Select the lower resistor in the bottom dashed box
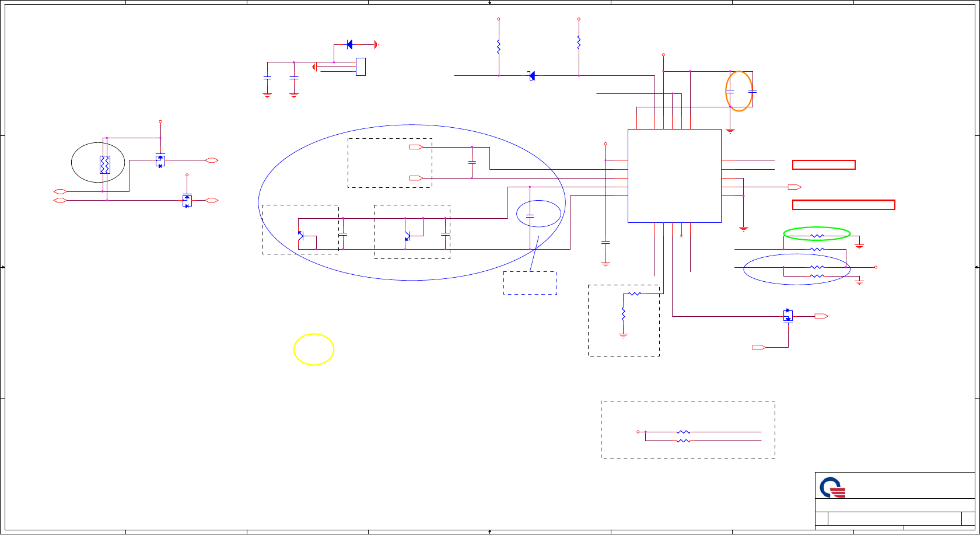This screenshot has width=980, height=535. tap(684, 441)
